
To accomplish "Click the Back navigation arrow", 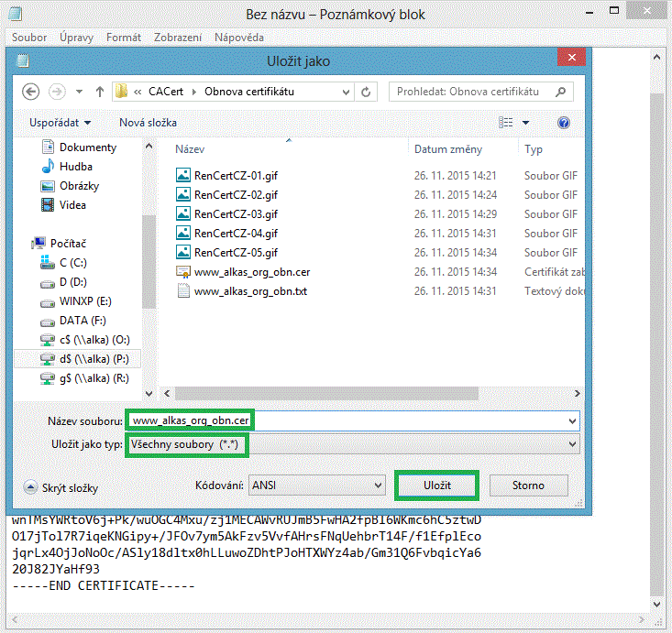I will tap(31, 92).
